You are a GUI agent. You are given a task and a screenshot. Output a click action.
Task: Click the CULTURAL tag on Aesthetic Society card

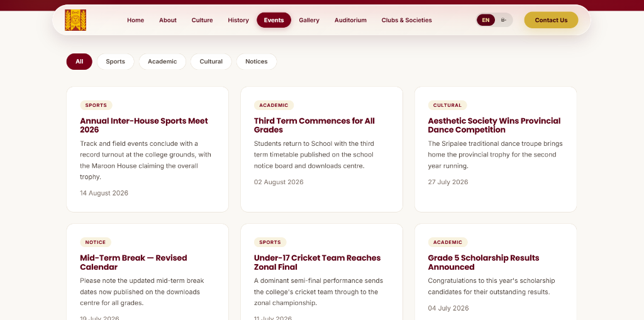click(447, 105)
